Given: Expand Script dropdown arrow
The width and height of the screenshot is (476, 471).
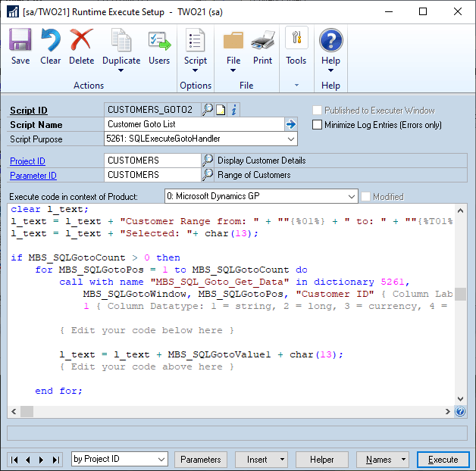Looking at the screenshot, I should tap(196, 70).
